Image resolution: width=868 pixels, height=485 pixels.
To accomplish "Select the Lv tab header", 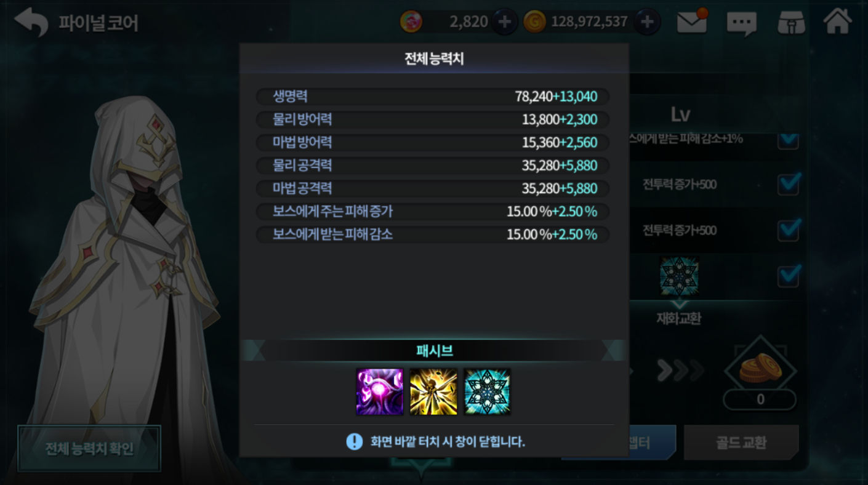I will (680, 114).
